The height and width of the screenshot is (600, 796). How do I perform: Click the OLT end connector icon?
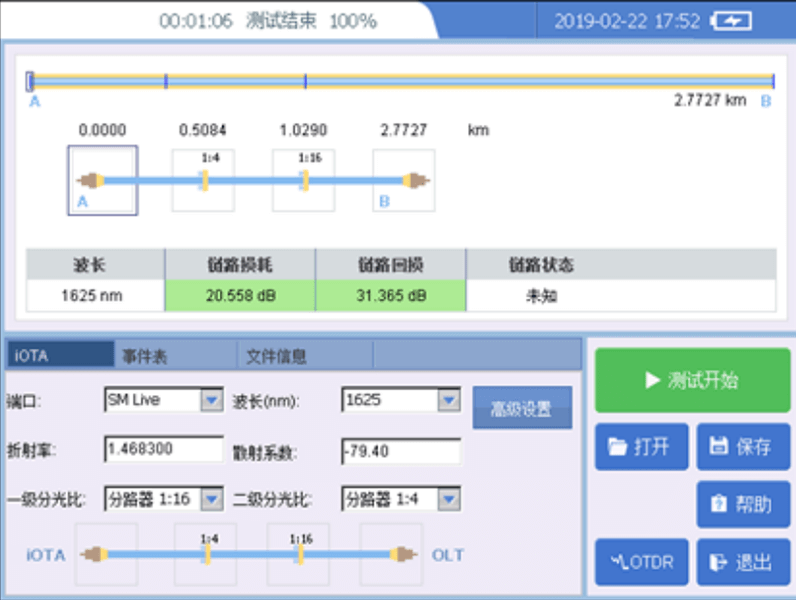point(391,553)
